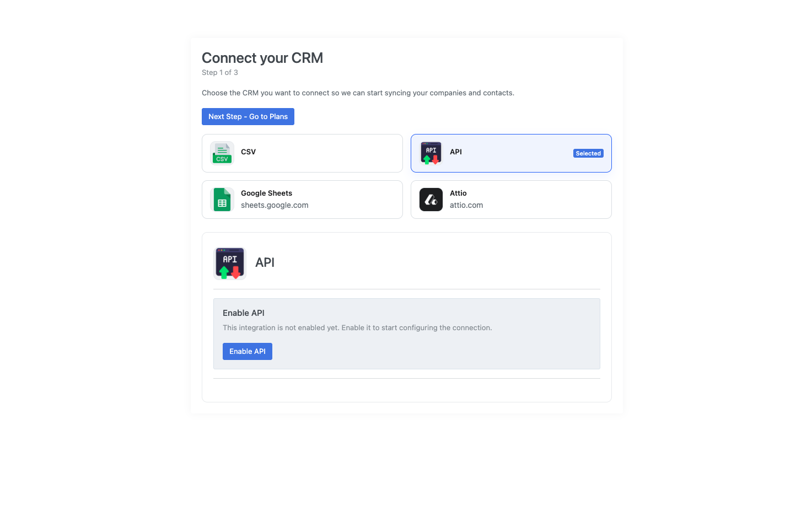Click the small API icon in the selected card
This screenshot has width=812, height=527.
coord(431,153)
